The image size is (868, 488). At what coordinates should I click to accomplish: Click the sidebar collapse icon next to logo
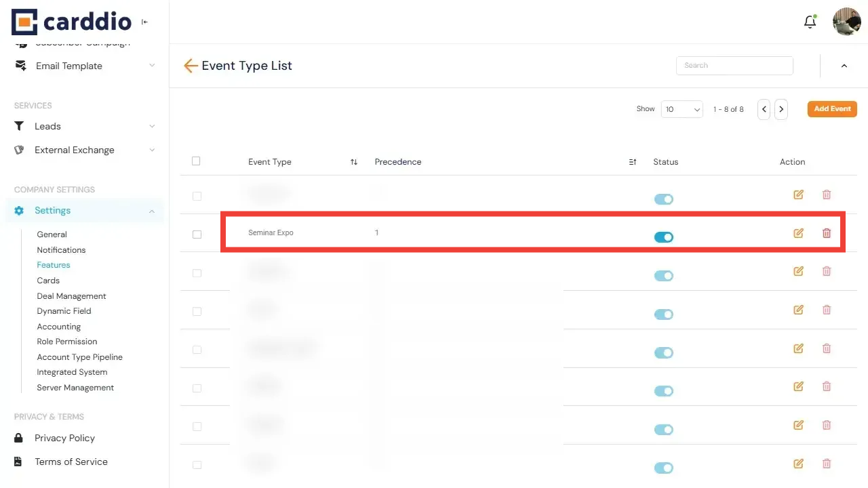(144, 22)
